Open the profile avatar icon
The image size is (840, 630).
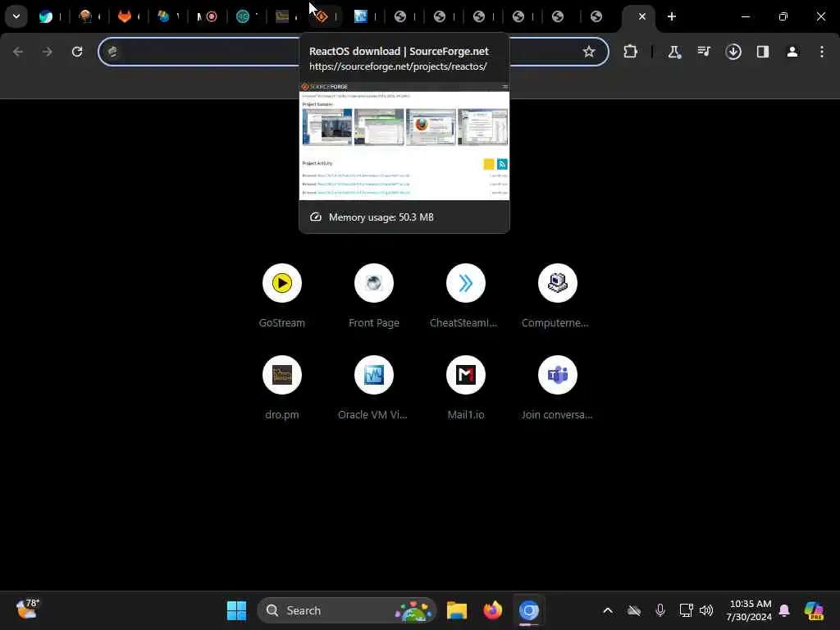[x=792, y=52]
